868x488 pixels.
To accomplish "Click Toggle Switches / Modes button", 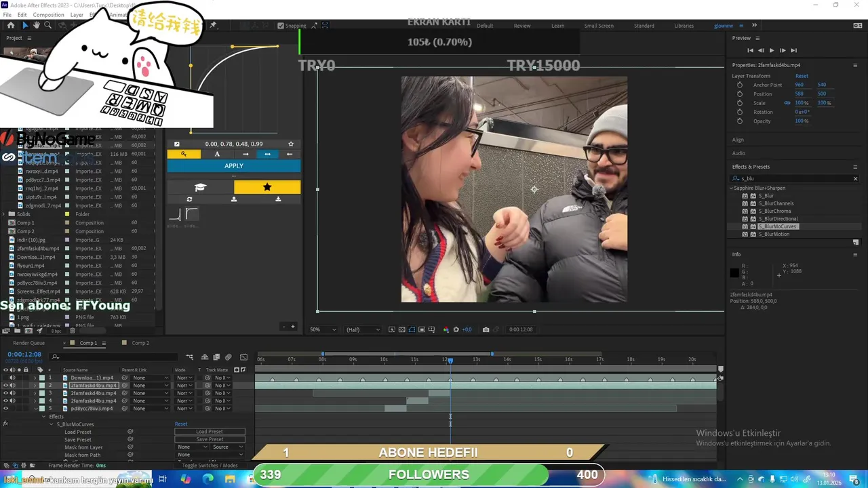I will point(210,466).
